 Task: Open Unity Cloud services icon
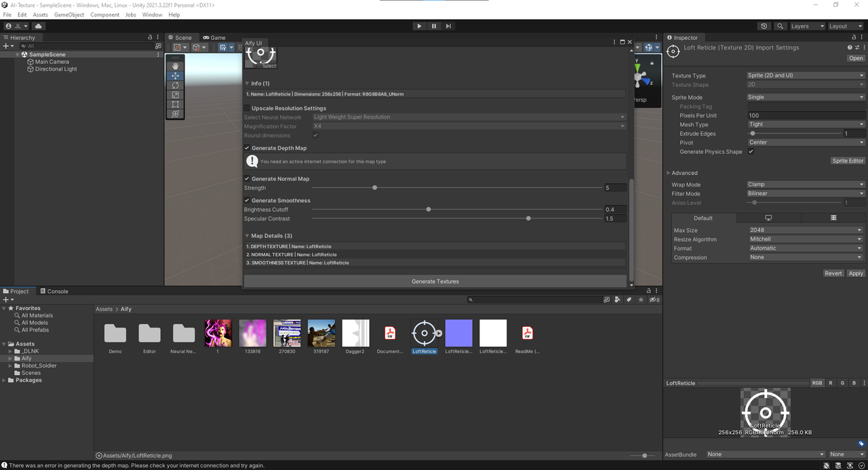pyautogui.click(x=38, y=26)
